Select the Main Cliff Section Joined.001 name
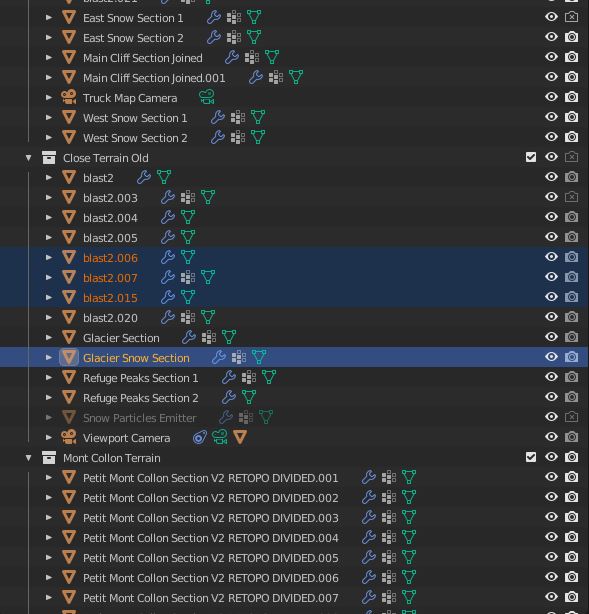The width and height of the screenshot is (589, 614). 154,78
